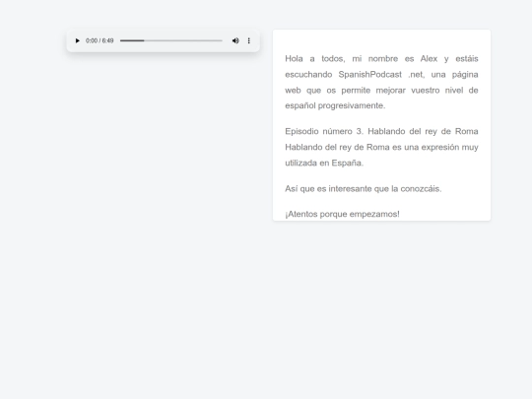
Task: Click the sentence 'utilizada en España.'
Action: tap(324, 163)
